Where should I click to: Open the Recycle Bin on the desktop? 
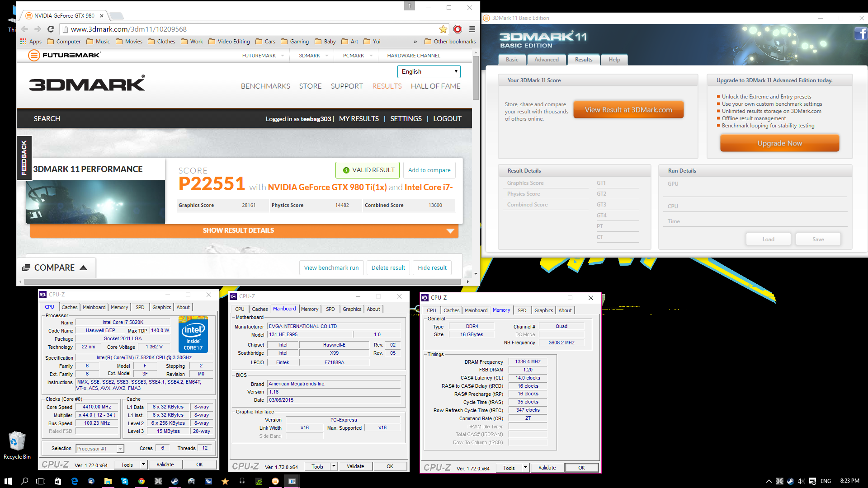(x=17, y=445)
